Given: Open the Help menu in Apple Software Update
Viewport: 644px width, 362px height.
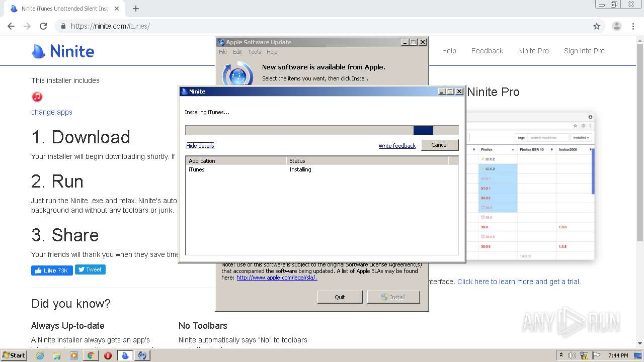Looking at the screenshot, I should pyautogui.click(x=272, y=52).
